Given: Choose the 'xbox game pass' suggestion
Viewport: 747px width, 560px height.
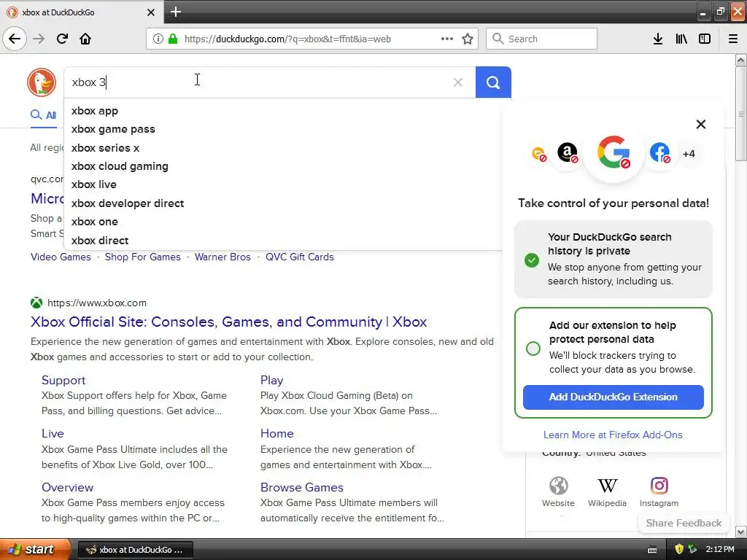Looking at the screenshot, I should click(x=113, y=129).
